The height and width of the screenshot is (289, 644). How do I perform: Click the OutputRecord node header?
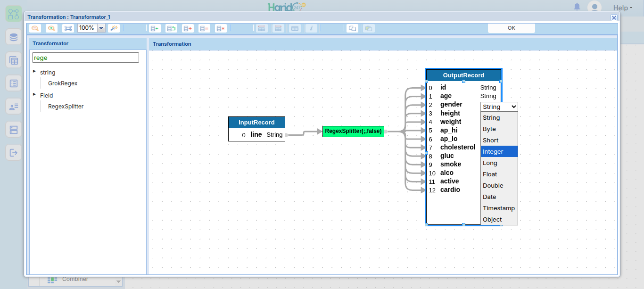coord(463,75)
